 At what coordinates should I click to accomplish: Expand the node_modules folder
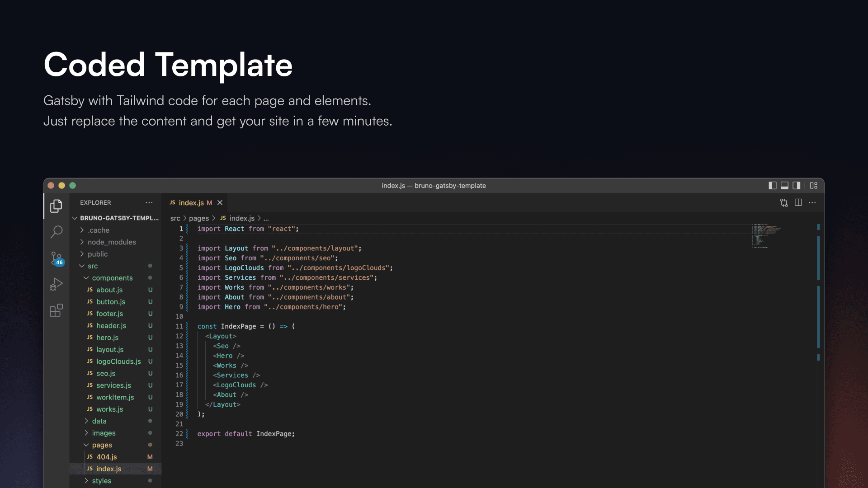tap(116, 242)
